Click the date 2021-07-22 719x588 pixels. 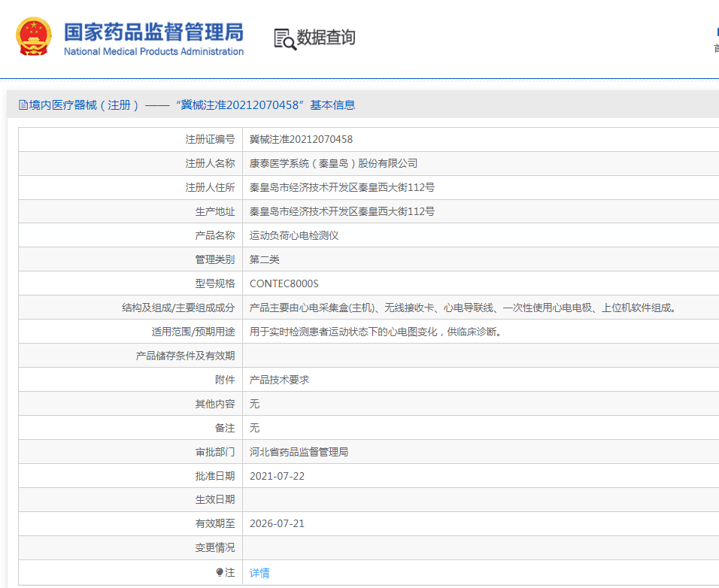[277, 476]
